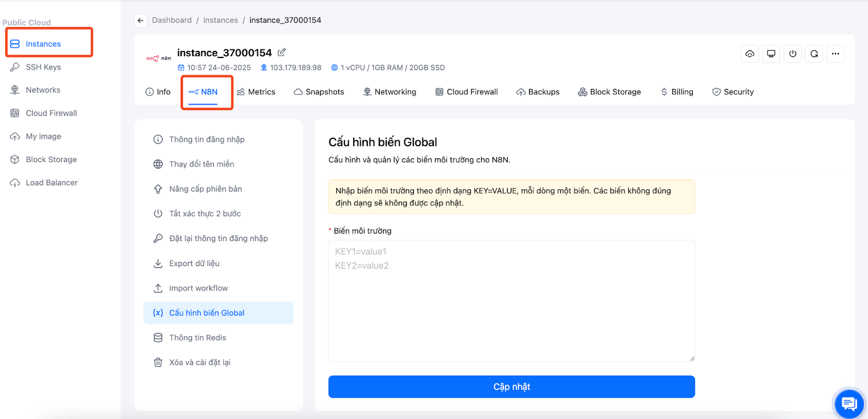Viewport: 868px width, 419px height.
Task: Click the reboot refresh icon button
Action: [814, 54]
